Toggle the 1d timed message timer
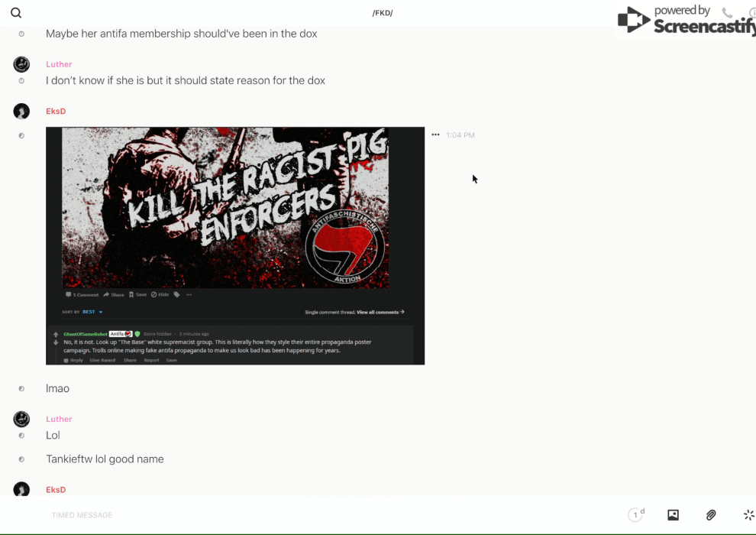Image resolution: width=756 pixels, height=535 pixels. pos(635,515)
